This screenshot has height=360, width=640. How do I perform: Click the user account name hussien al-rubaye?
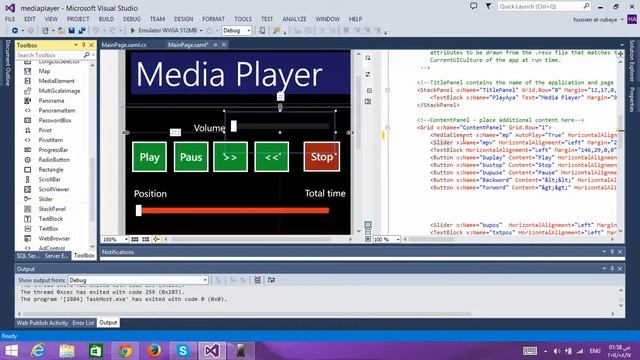click(595, 20)
